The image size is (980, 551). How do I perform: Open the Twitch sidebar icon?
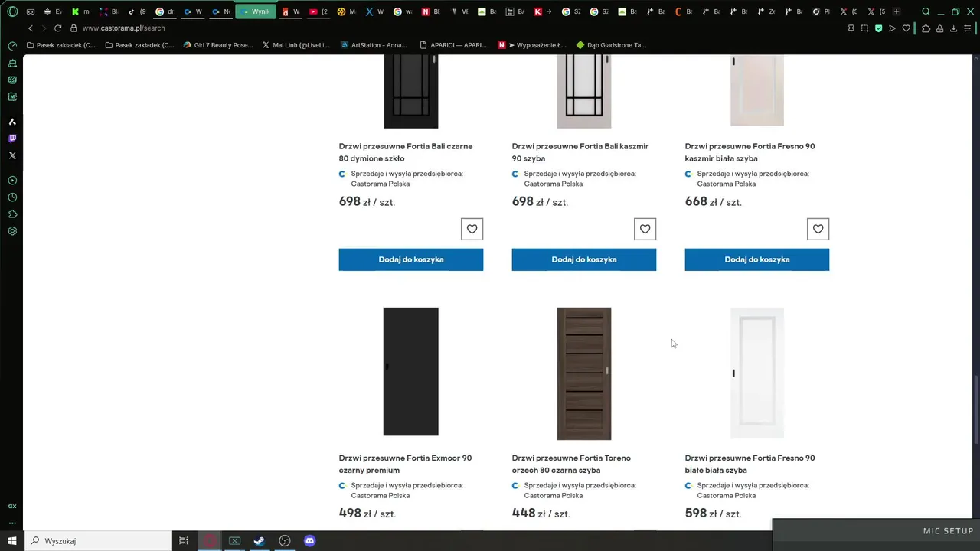(x=12, y=139)
